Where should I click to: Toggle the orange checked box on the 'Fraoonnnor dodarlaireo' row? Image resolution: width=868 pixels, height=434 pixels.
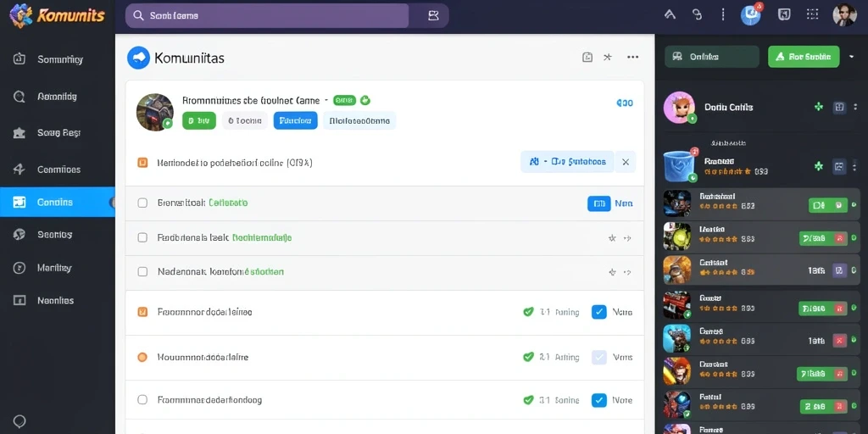142,312
